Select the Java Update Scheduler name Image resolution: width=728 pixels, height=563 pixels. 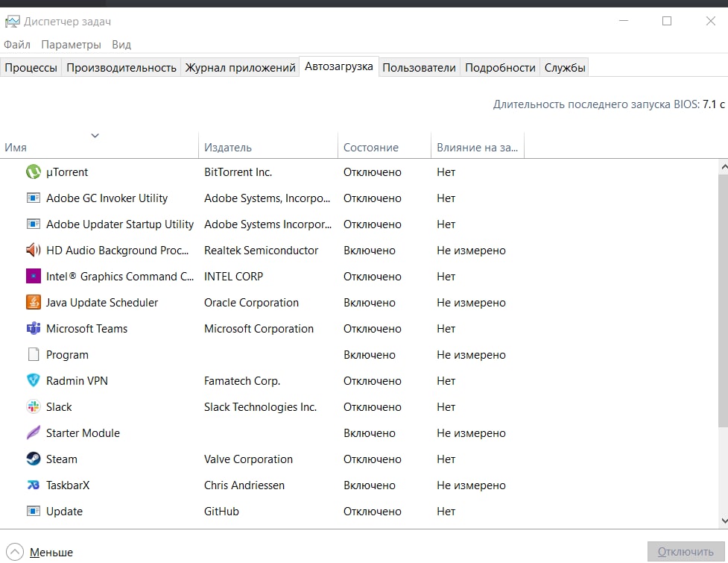click(102, 303)
